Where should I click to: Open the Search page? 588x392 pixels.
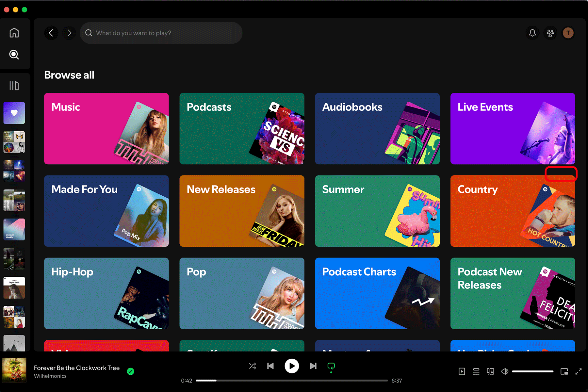click(14, 55)
